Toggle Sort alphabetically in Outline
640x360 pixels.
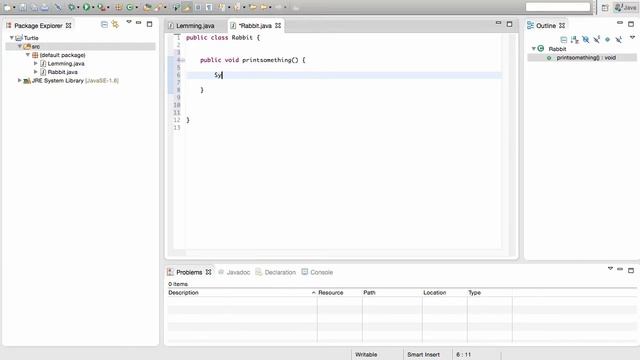click(x=575, y=40)
